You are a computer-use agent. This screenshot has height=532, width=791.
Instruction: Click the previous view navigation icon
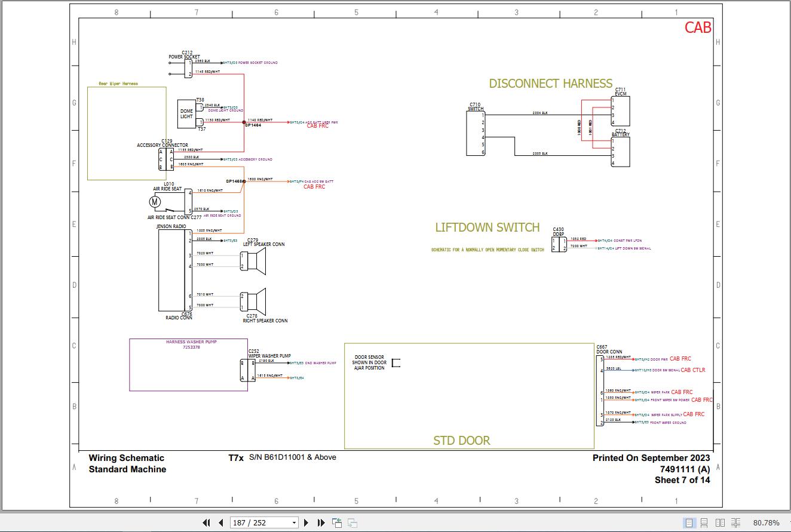[337, 522]
